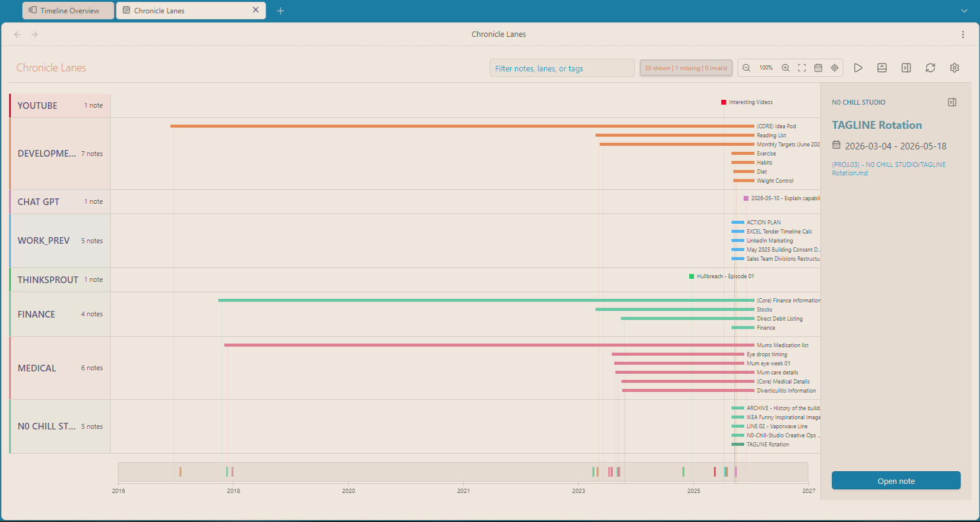Open the TAGLINE Rotation.md file path link
The image size is (980, 522).
tap(889, 169)
